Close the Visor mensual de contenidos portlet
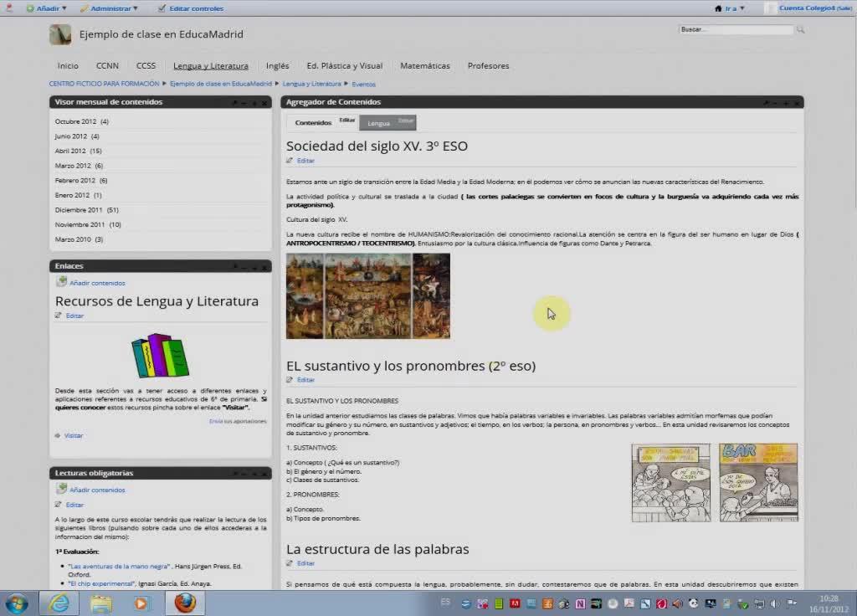Image resolution: width=857 pixels, height=616 pixels. point(265,103)
